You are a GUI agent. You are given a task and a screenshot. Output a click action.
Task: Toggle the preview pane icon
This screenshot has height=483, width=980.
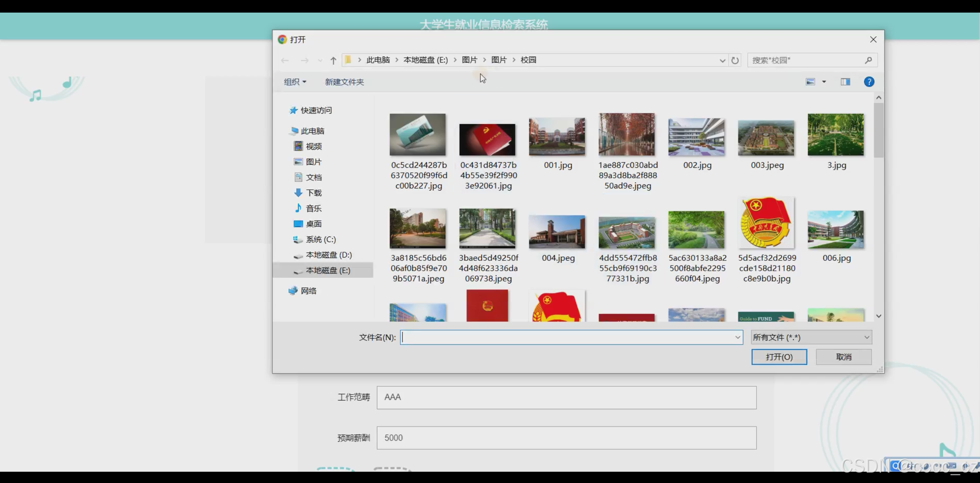pos(845,82)
